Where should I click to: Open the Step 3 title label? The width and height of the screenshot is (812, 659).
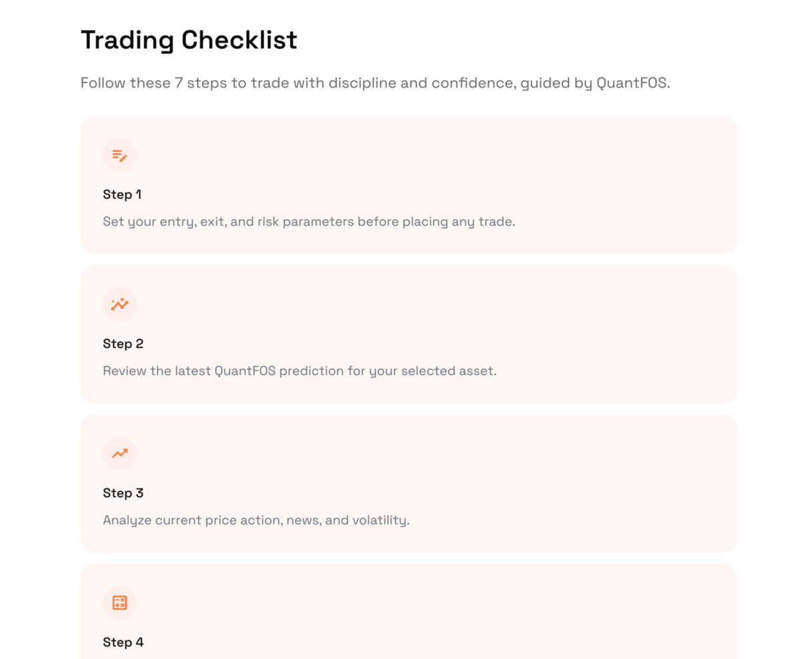(x=123, y=493)
